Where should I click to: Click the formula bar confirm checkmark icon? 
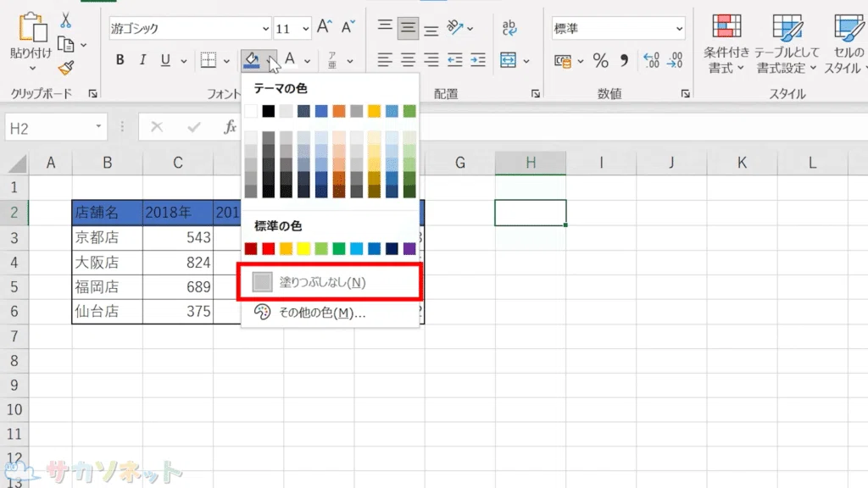[194, 127]
